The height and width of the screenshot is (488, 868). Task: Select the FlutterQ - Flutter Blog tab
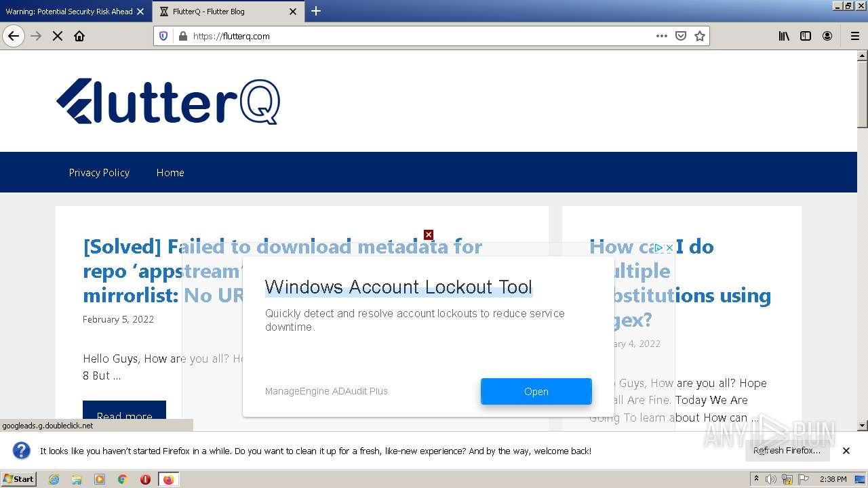point(208,12)
